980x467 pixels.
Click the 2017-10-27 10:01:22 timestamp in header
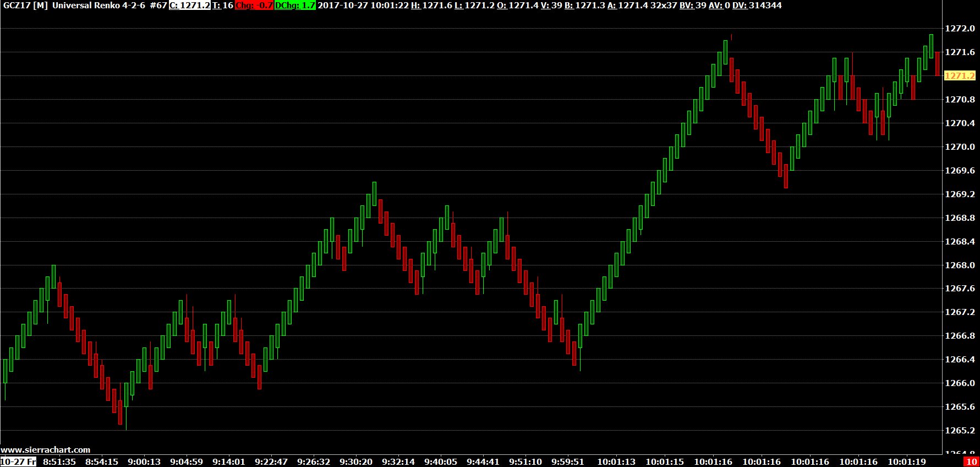pos(363,6)
